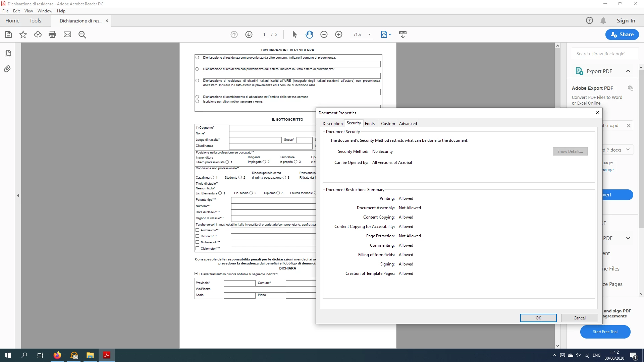Check the Autoveicoli checkbox
This screenshot has width=644, height=362.
198,230
